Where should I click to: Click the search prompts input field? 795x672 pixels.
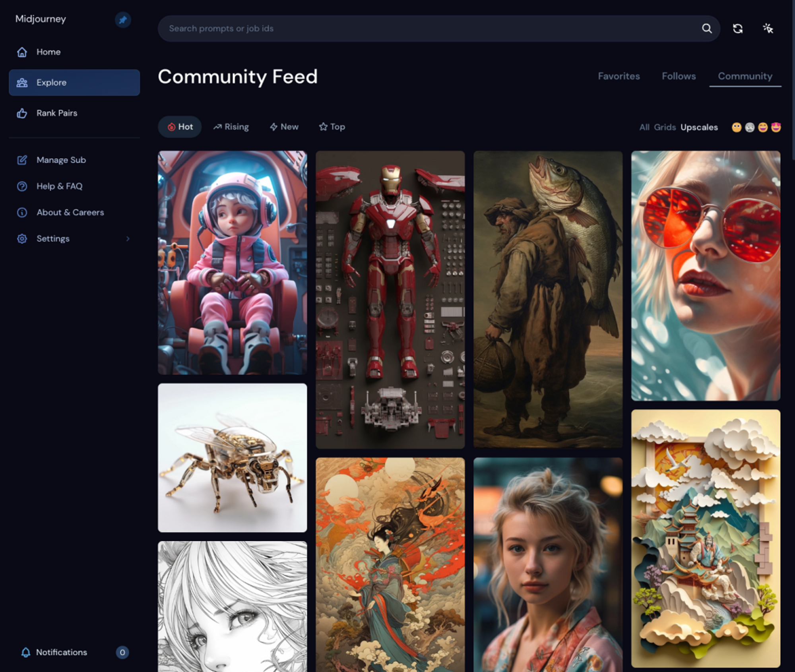tap(429, 29)
